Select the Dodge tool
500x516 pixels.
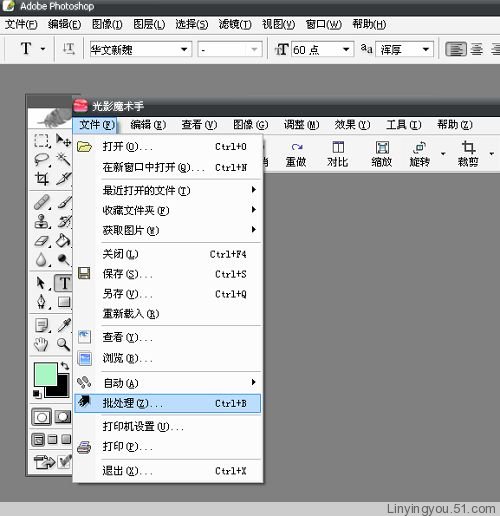click(63, 260)
